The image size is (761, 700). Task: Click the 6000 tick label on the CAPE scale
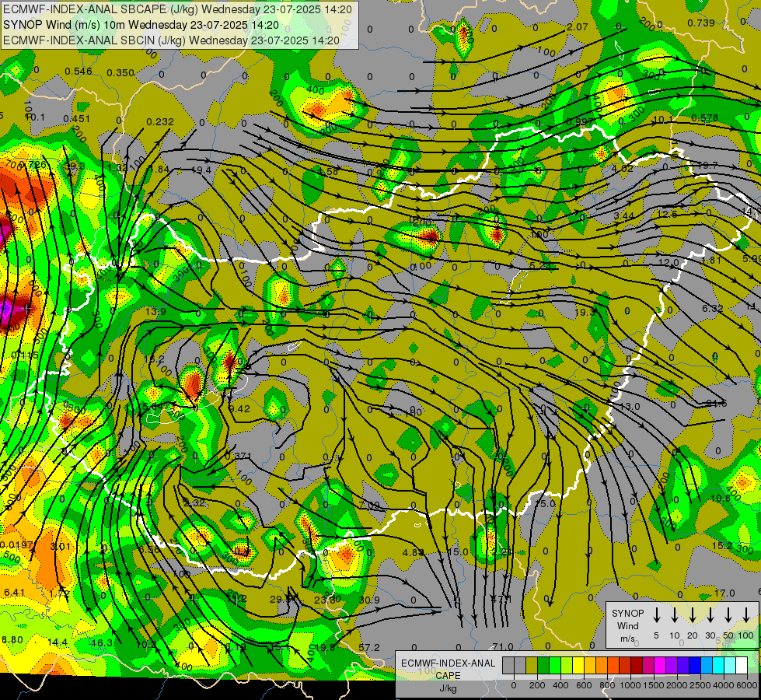tap(745, 685)
